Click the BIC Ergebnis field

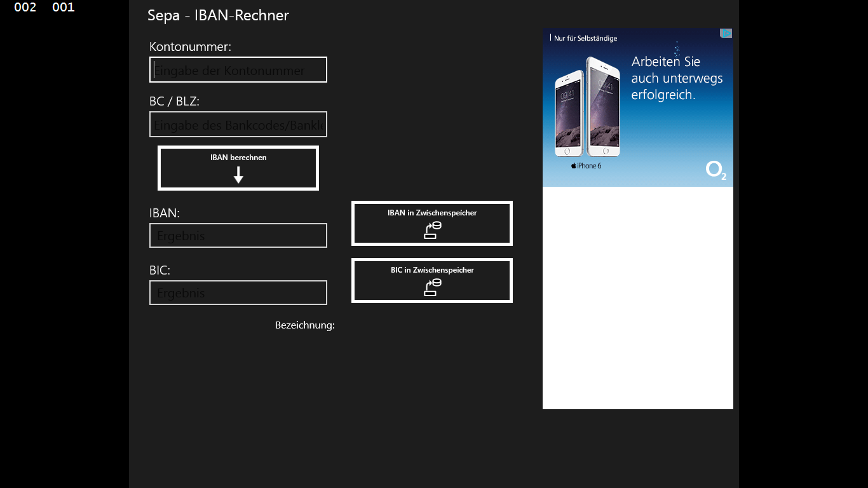tap(238, 293)
